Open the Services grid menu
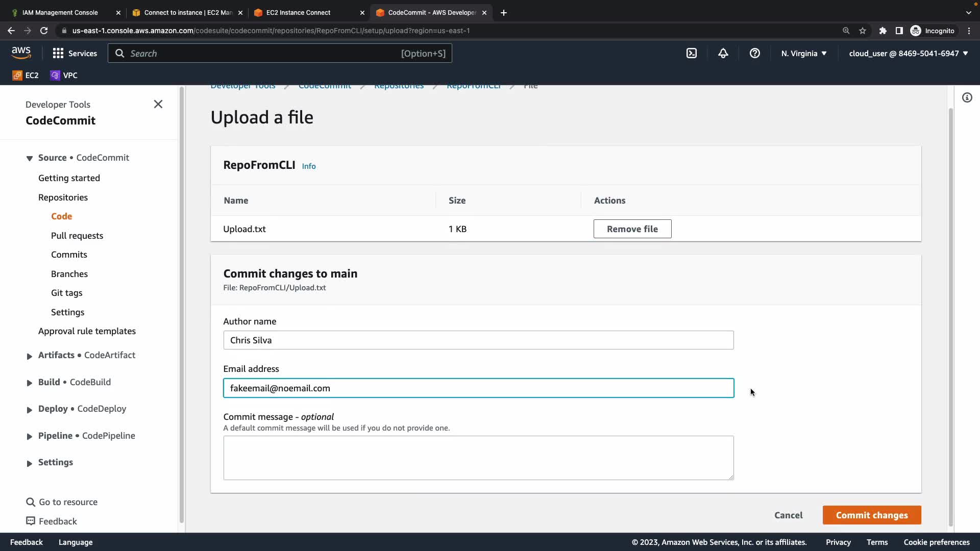This screenshot has width=980, height=551. 75,53
